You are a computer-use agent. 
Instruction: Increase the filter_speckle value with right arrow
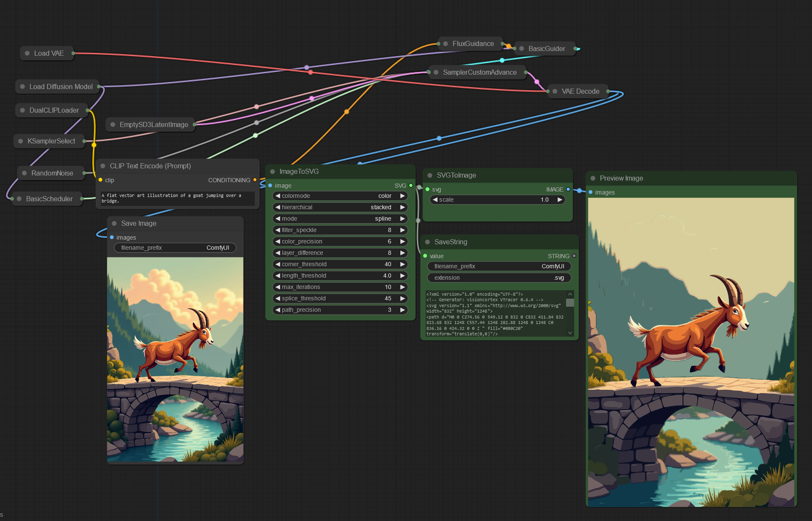tap(402, 230)
